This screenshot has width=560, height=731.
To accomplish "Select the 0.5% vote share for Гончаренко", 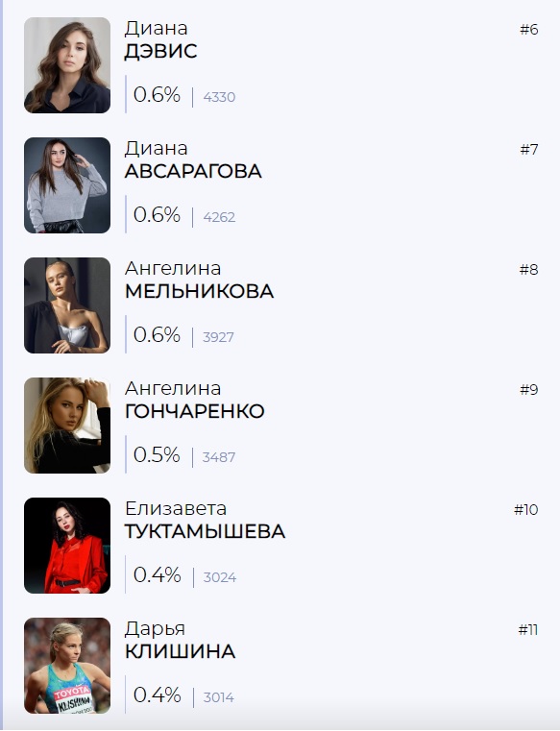I will (157, 454).
